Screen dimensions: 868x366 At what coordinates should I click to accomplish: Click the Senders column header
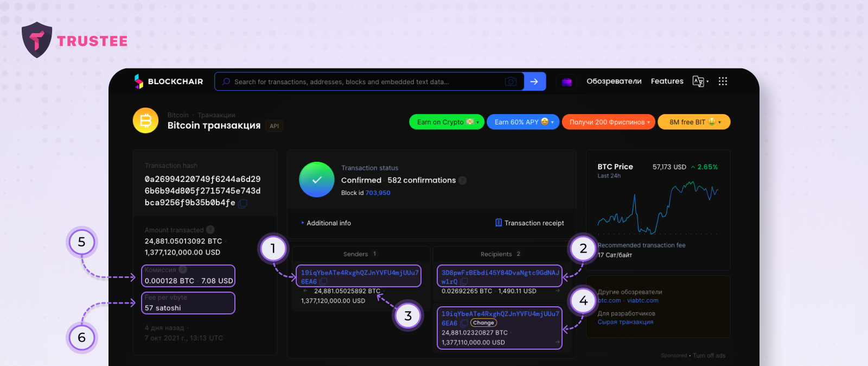coord(360,254)
